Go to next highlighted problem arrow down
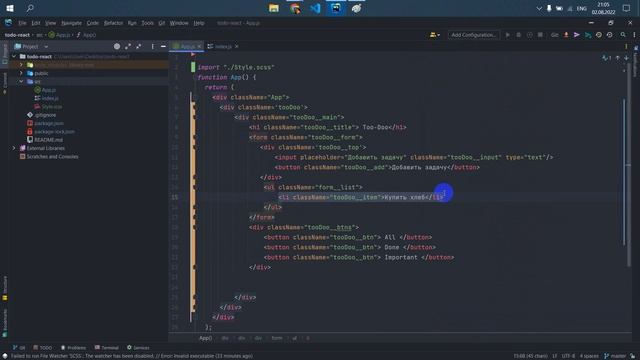This screenshot has height=360, width=640. pos(626,58)
